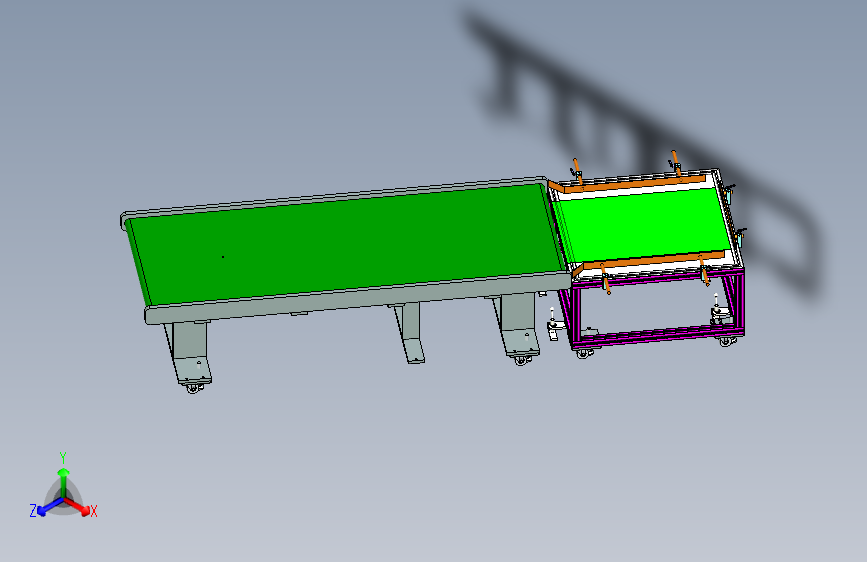Select the bright green belt on the cart
This screenshot has width=867, height=562.
pos(641,224)
